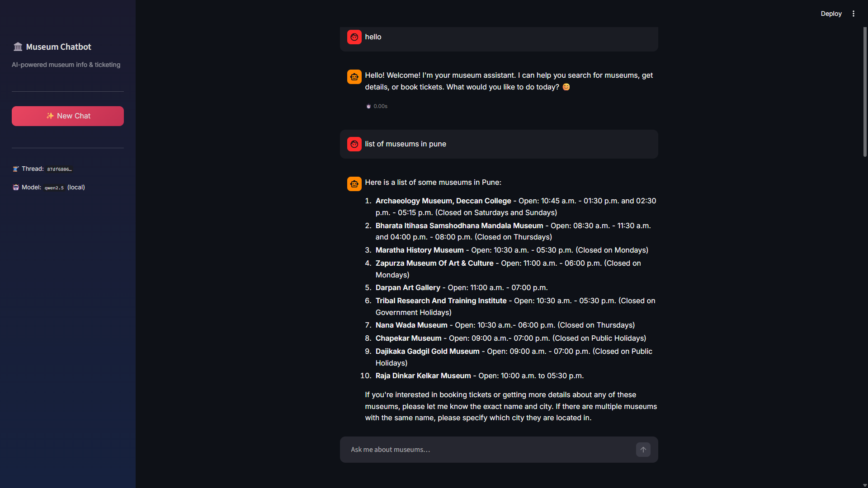Click the timer icon showing 0.00s
868x488 pixels.
click(x=368, y=107)
